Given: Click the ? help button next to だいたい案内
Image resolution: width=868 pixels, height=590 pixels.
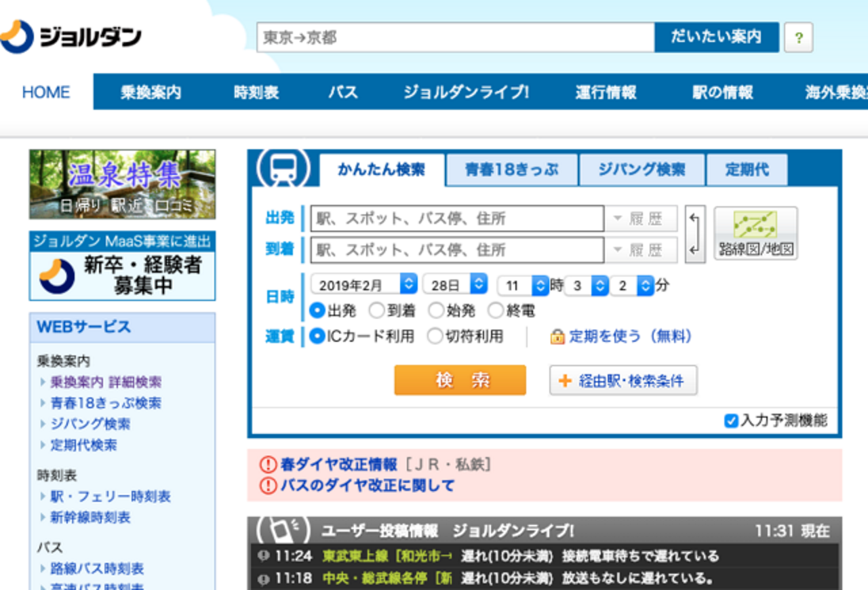Looking at the screenshot, I should click(799, 37).
